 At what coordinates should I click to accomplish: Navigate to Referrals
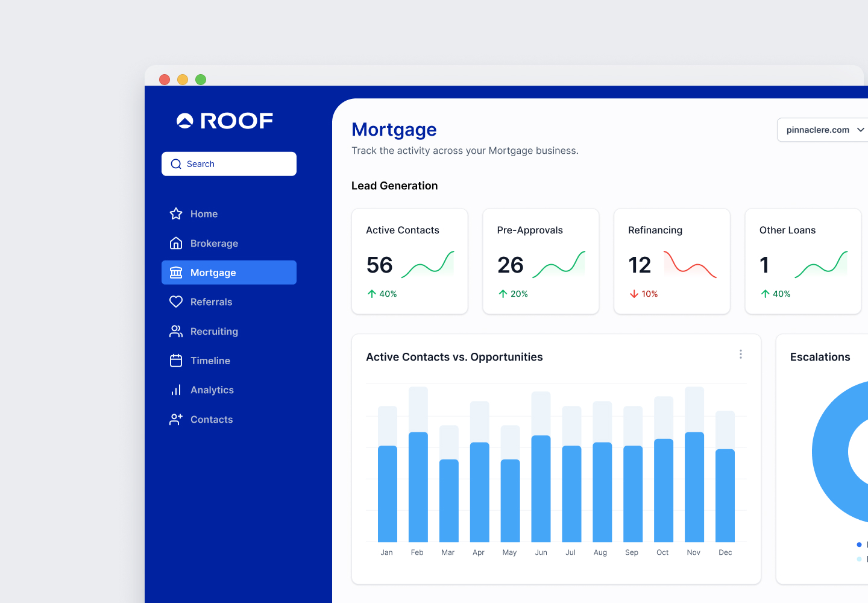pos(229,301)
